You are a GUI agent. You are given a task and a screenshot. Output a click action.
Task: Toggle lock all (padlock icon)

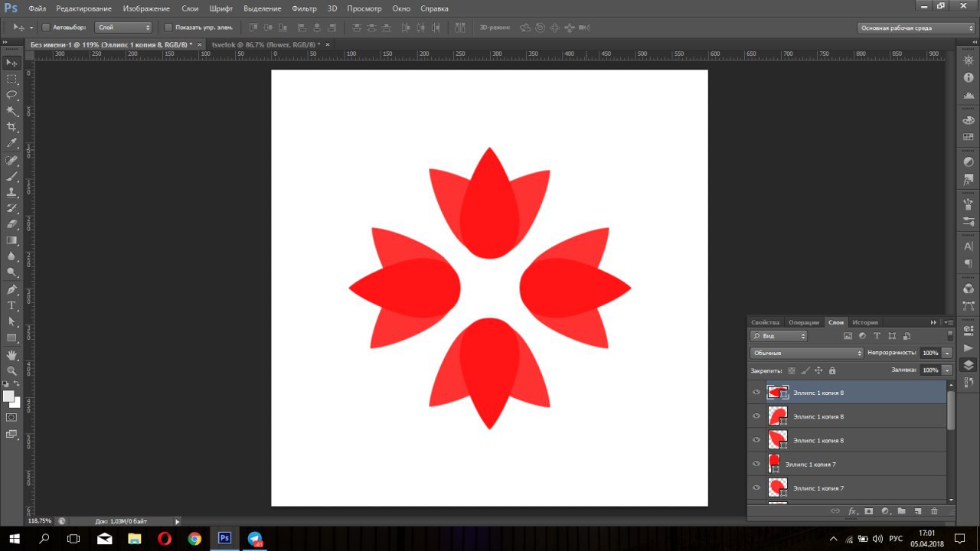click(x=832, y=370)
